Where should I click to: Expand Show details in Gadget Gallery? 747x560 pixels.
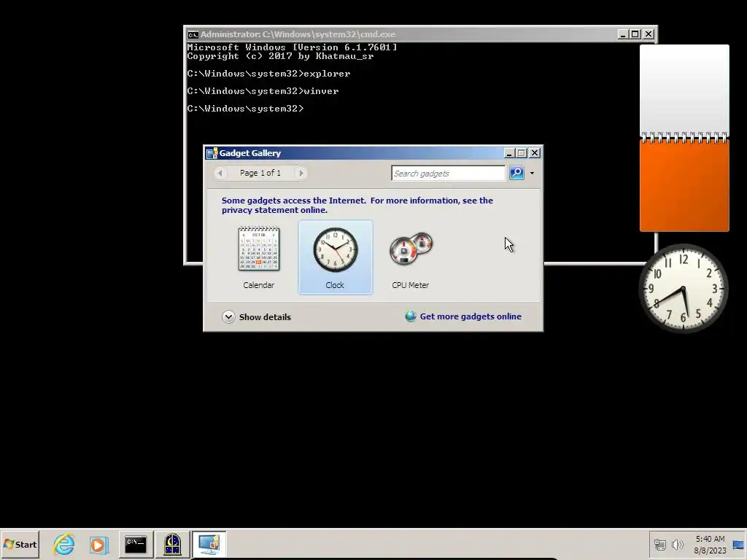point(256,316)
